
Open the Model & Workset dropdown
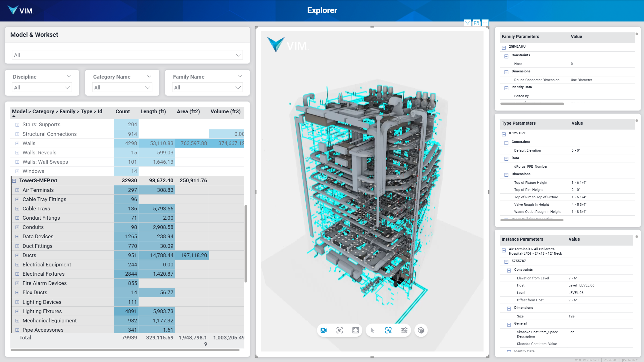[127, 55]
